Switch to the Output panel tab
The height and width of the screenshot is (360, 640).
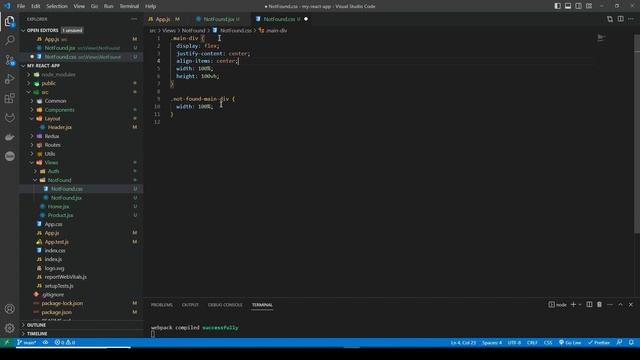pos(190,305)
